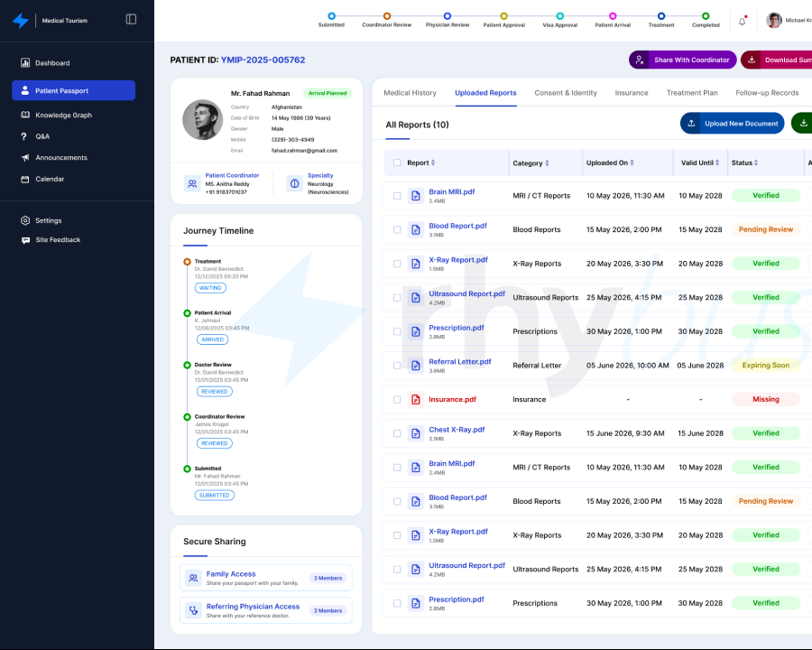This screenshot has height=650, width=812.
Task: Click Share With Coordinator button
Action: pos(683,60)
